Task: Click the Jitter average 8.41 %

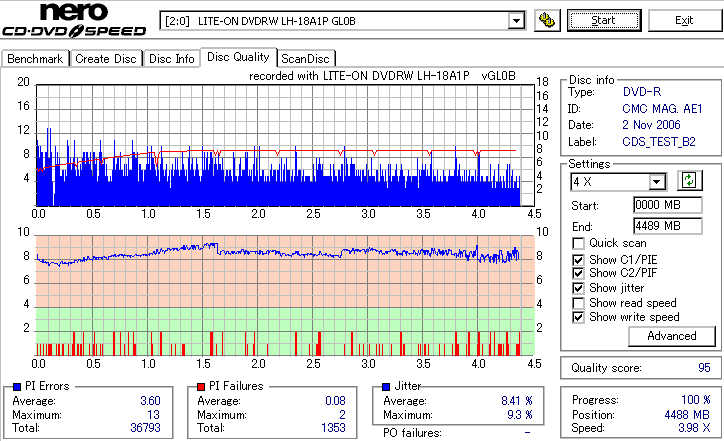Action: [x=517, y=401]
